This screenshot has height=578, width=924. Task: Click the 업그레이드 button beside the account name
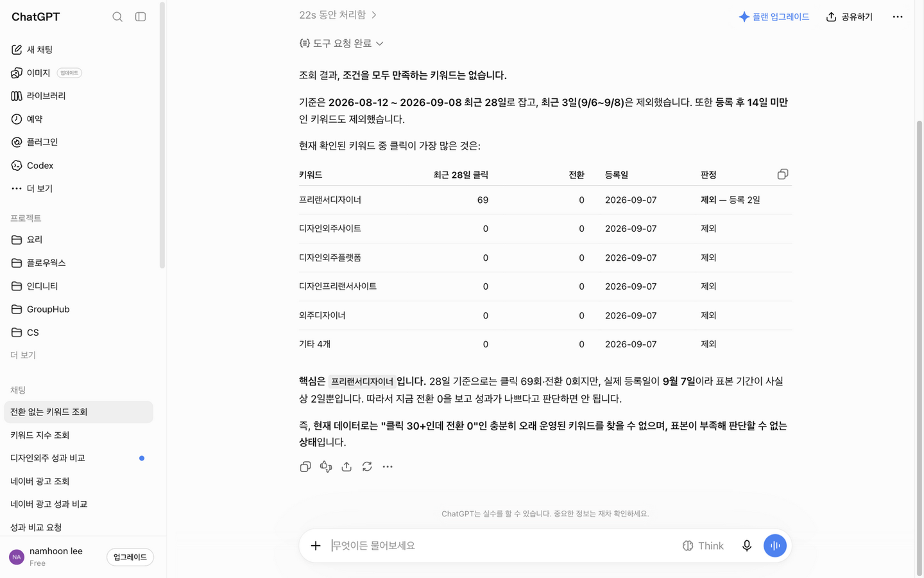(x=130, y=557)
